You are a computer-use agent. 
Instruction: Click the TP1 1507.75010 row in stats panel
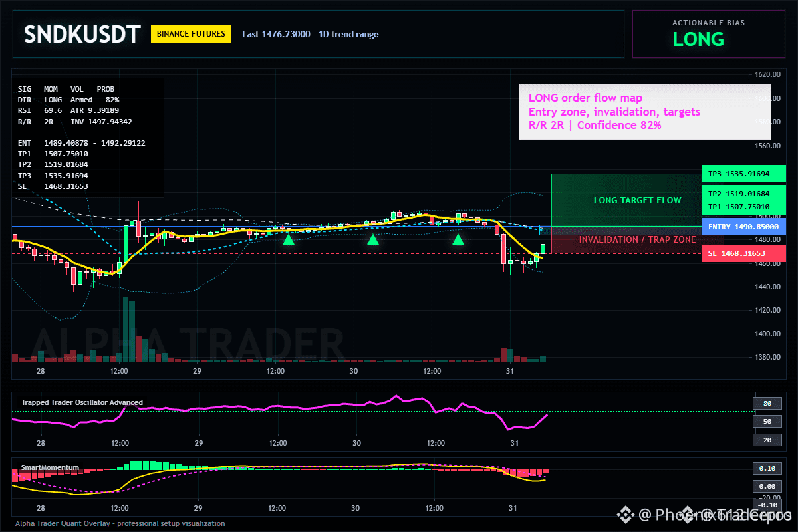point(53,154)
